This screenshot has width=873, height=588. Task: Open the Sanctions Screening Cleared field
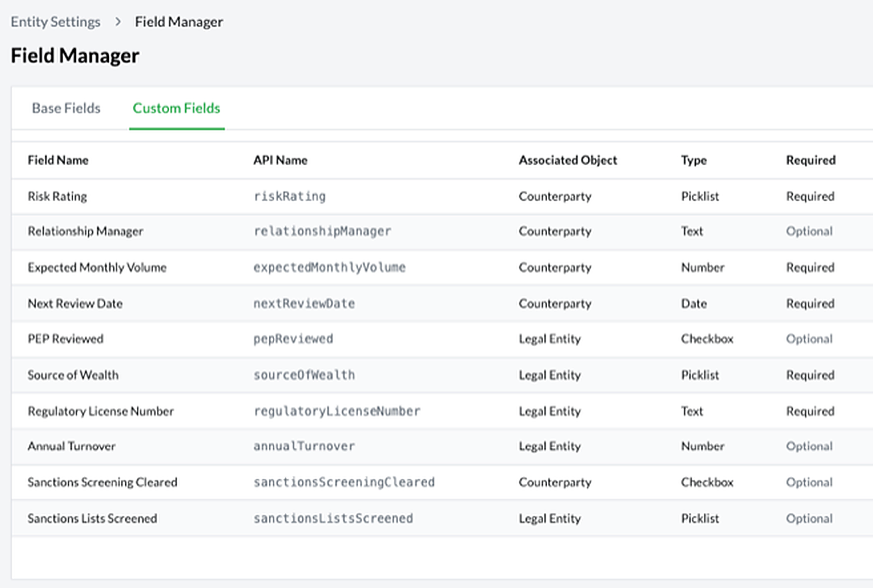(x=102, y=482)
